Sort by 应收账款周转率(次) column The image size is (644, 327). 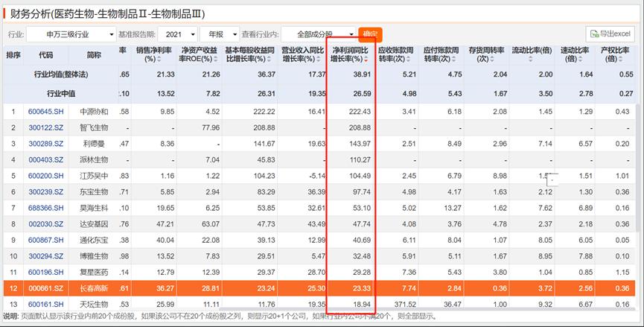[398, 54]
